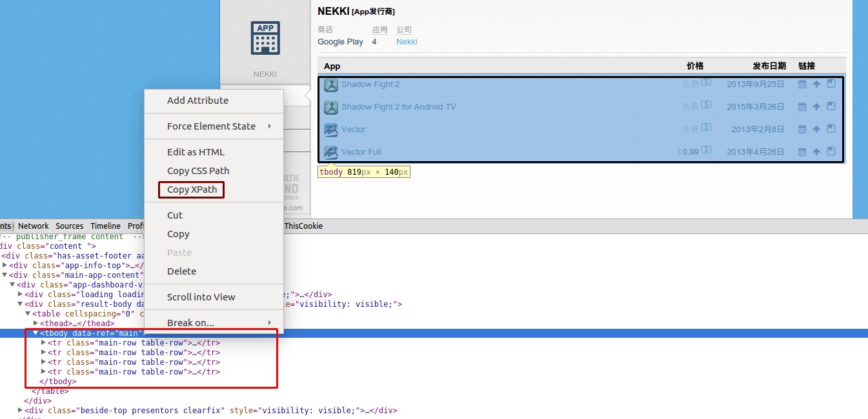Screen dimensions: 868x419
Task: Collapse the app-dashboard div node
Action: [x=12, y=285]
